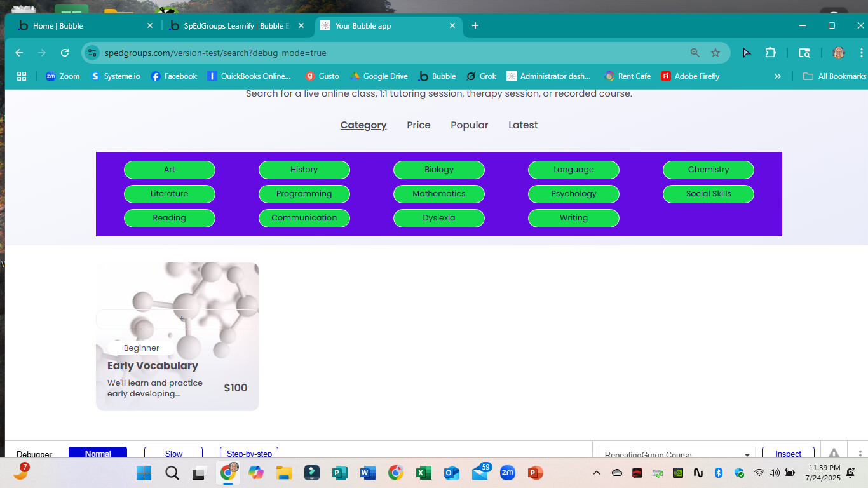Pick the Communication category button
The image size is (868, 488).
pos(304,218)
